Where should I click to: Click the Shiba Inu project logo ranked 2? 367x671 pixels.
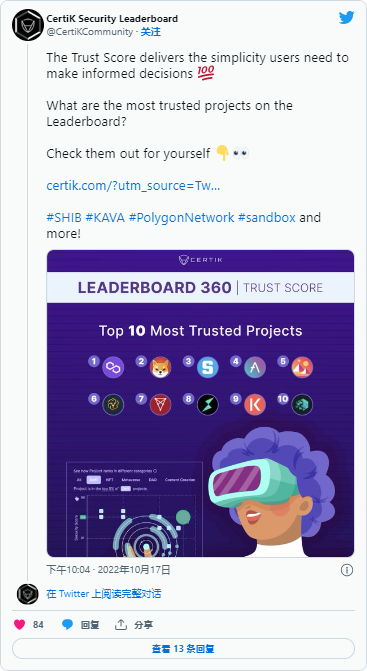point(160,367)
